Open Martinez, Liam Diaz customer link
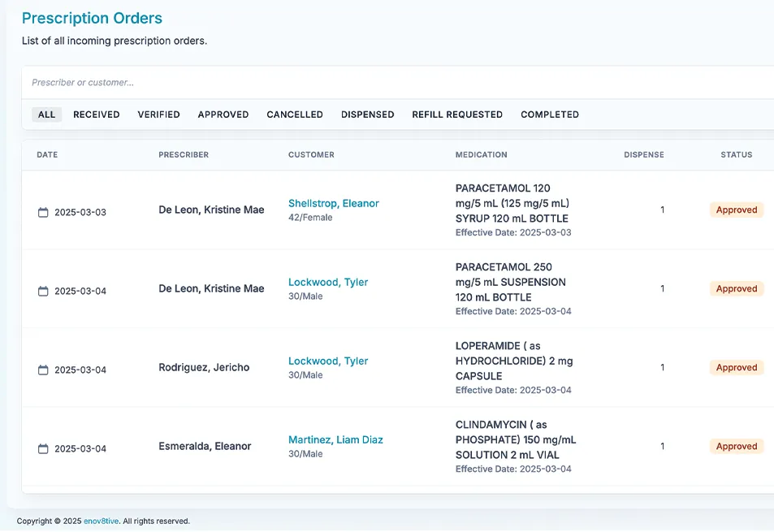 tap(335, 440)
